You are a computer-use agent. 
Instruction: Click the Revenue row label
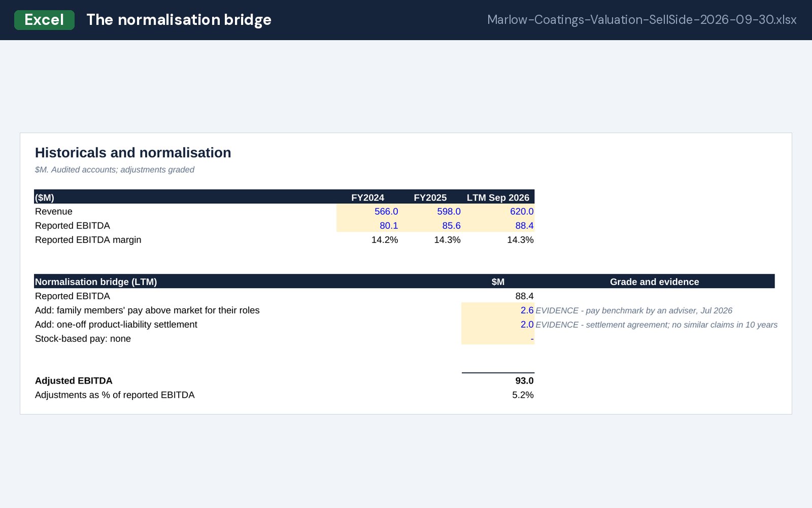click(54, 211)
